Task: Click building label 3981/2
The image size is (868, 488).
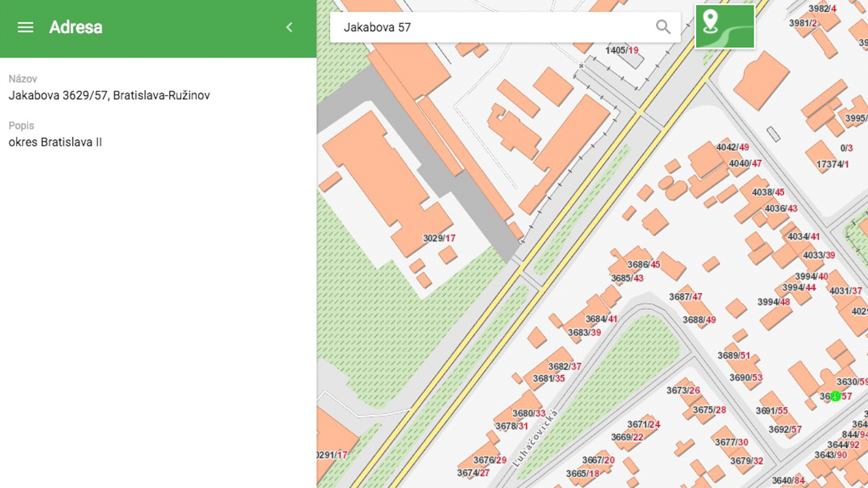Action: [x=803, y=24]
